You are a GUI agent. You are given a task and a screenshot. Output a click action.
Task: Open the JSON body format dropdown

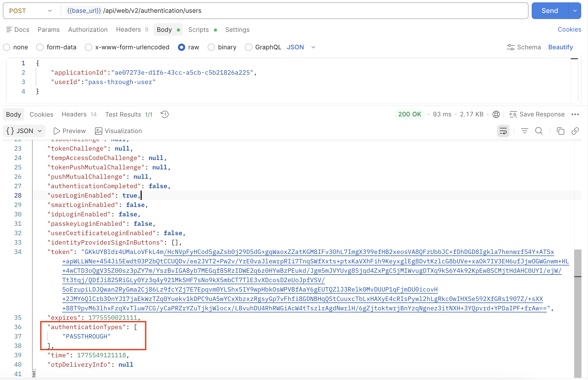[301, 47]
